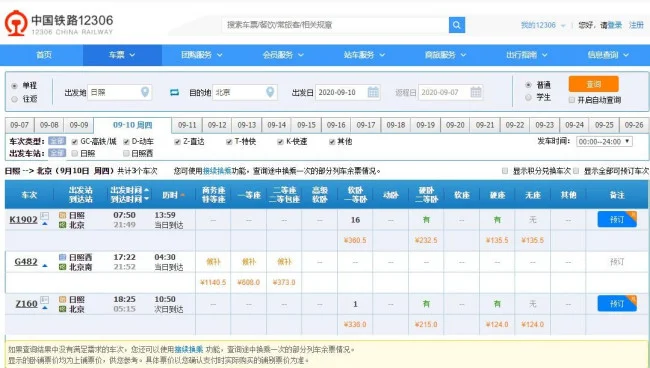The width and height of the screenshot is (650, 368).
Task: Click the ID card icon beside Z160
Action: tap(44, 300)
